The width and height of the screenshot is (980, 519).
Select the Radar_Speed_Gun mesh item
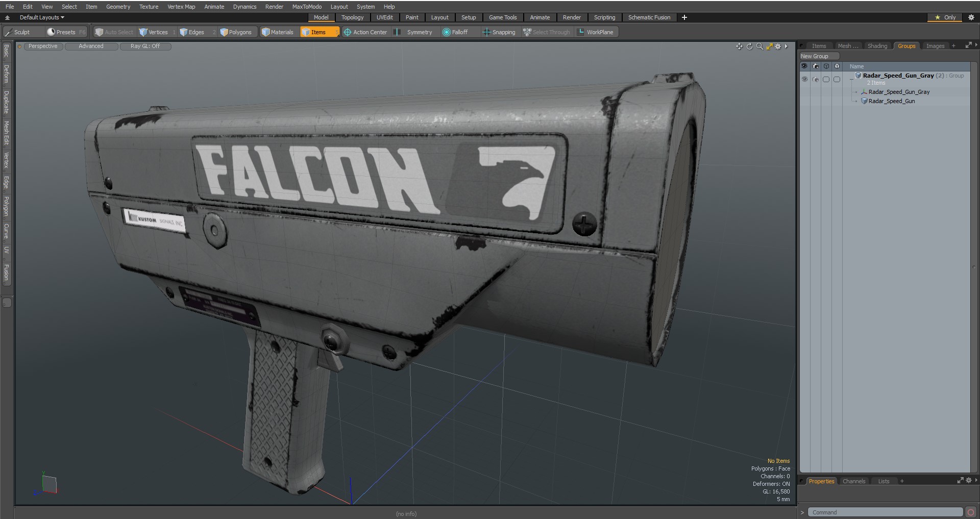point(891,101)
